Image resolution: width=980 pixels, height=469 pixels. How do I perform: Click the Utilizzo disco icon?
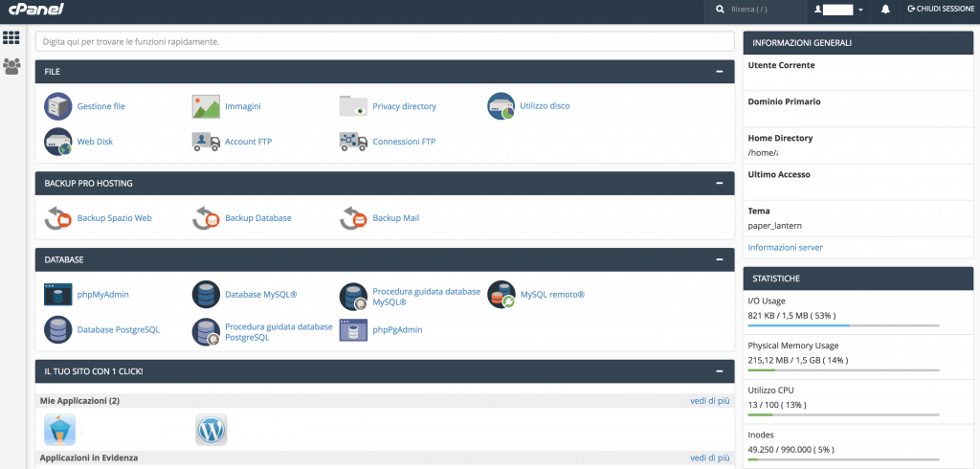click(x=501, y=106)
